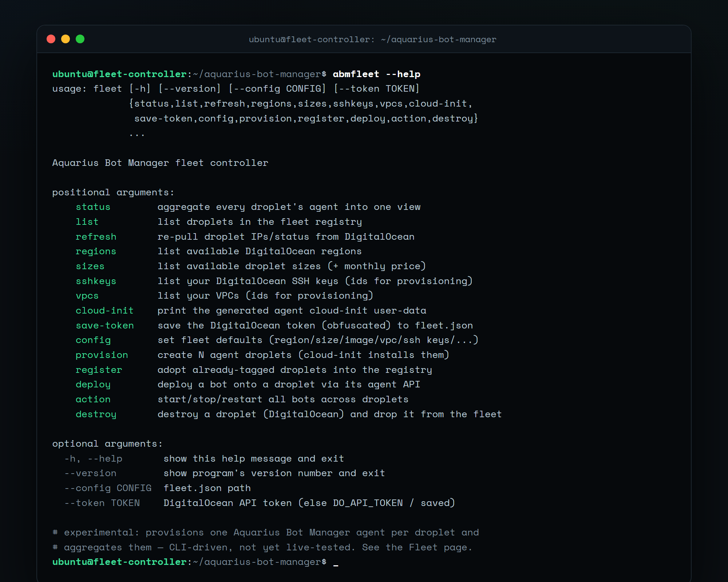Click 'list your VPCs (ids for provisioning)'
Viewport: 728px width, 582px height.
pyautogui.click(x=265, y=296)
